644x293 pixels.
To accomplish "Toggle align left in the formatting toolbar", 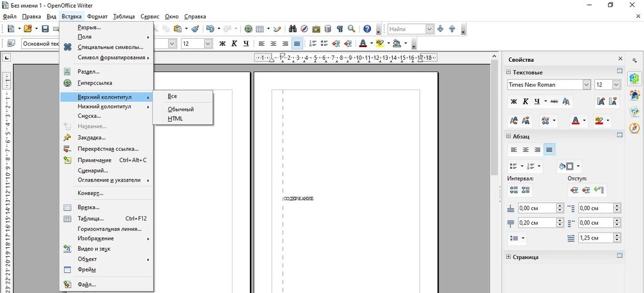I will coord(261,43).
